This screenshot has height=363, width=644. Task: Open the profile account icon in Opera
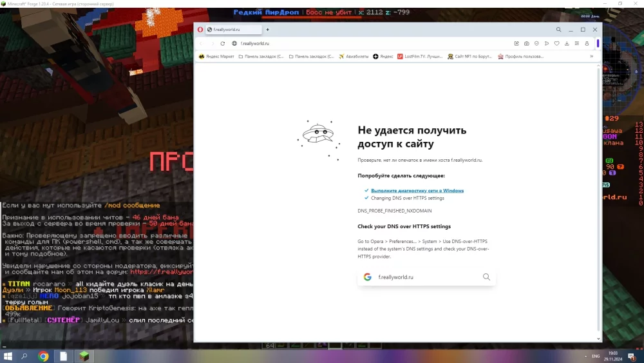pos(587,44)
